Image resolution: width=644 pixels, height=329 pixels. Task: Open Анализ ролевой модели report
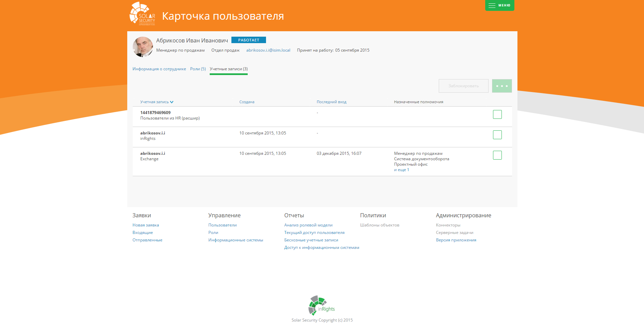[308, 225]
